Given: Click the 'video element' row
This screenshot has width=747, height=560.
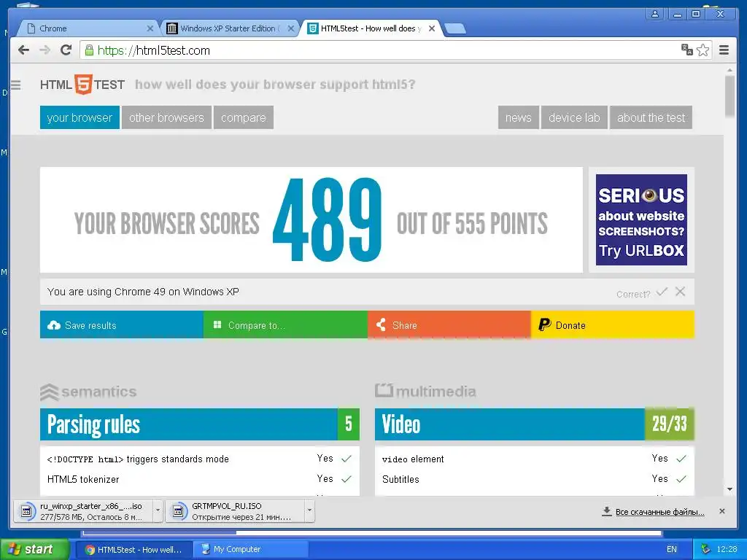Looking at the screenshot, I should [535, 459].
